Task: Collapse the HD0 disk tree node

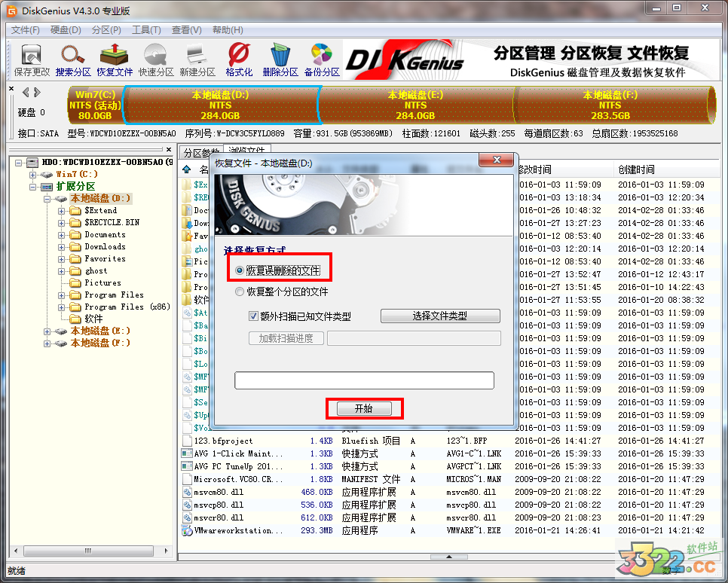Action: tap(19, 163)
